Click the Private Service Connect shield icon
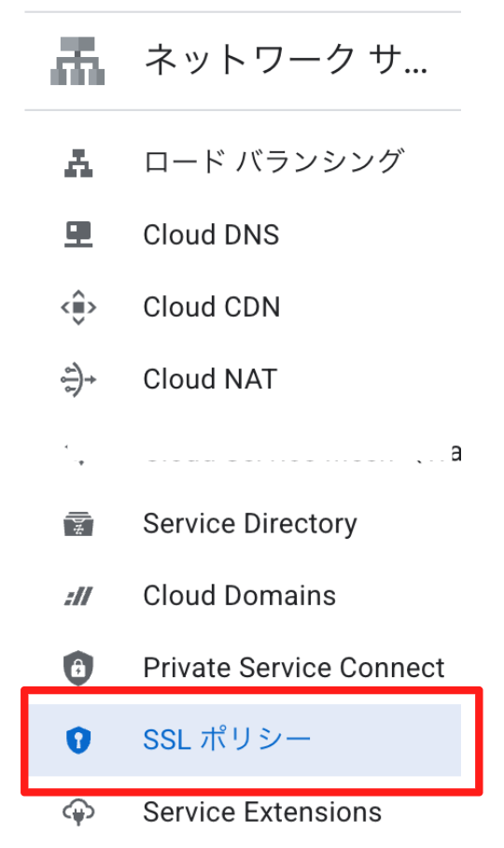 [x=78, y=668]
